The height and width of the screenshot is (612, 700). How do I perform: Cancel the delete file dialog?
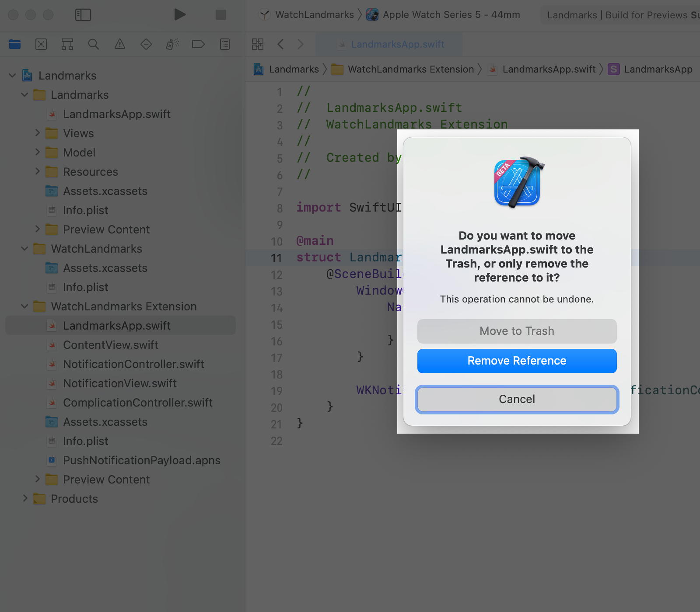pyautogui.click(x=517, y=399)
